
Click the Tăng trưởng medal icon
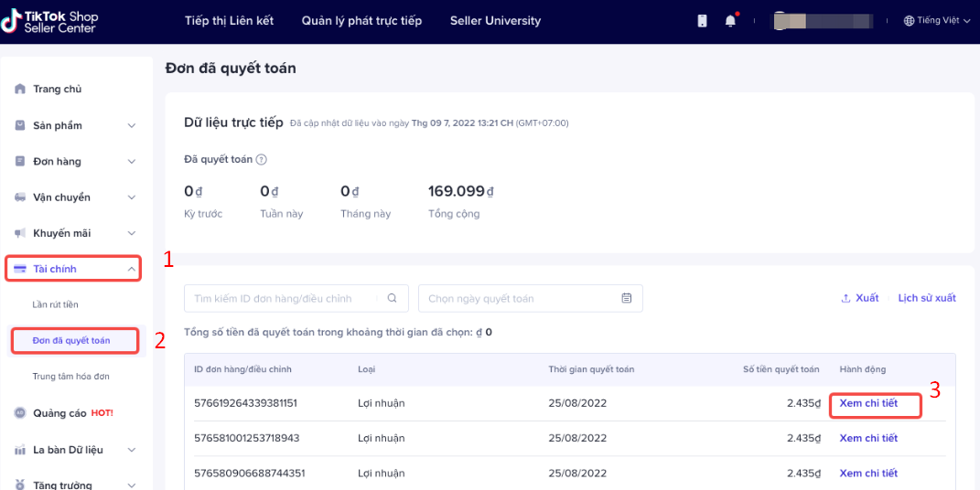pos(20,485)
